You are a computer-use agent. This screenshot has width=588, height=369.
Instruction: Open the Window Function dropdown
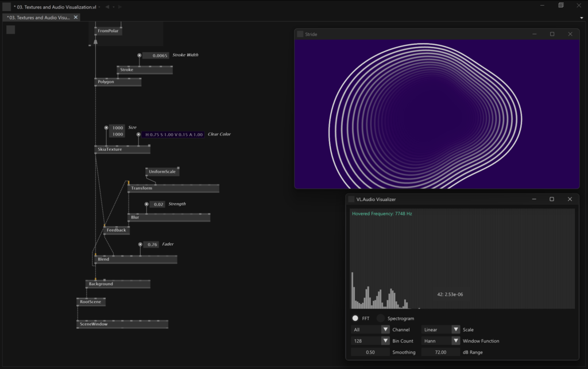[x=456, y=341]
